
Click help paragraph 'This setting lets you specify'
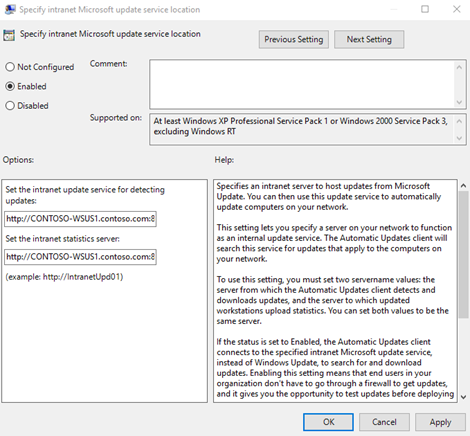(334, 243)
